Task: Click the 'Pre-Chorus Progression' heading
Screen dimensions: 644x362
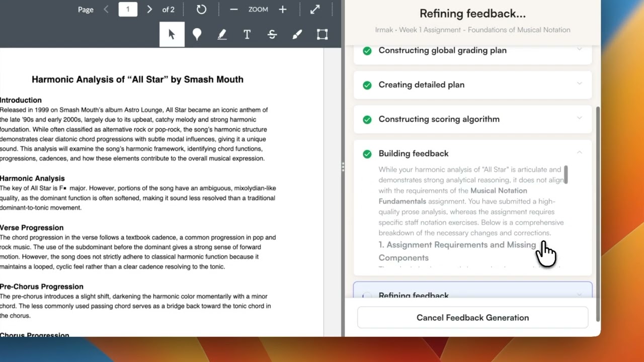Action: click(x=42, y=286)
